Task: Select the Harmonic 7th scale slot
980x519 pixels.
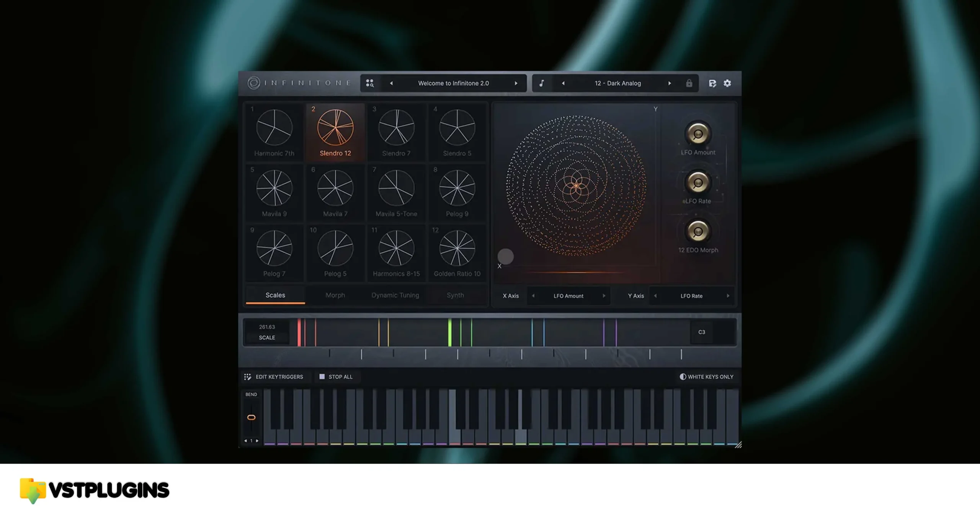Action: tap(274, 132)
